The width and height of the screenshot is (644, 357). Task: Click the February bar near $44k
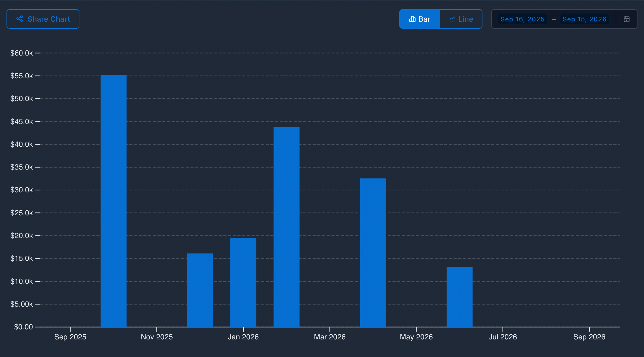pyautogui.click(x=286, y=227)
